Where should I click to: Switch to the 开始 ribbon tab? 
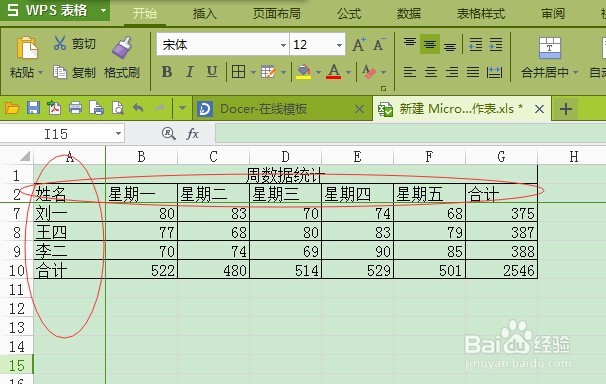(x=145, y=14)
